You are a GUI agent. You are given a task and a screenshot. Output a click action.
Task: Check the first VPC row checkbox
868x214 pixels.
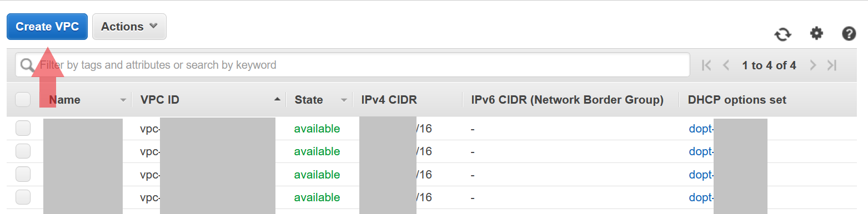(x=23, y=129)
